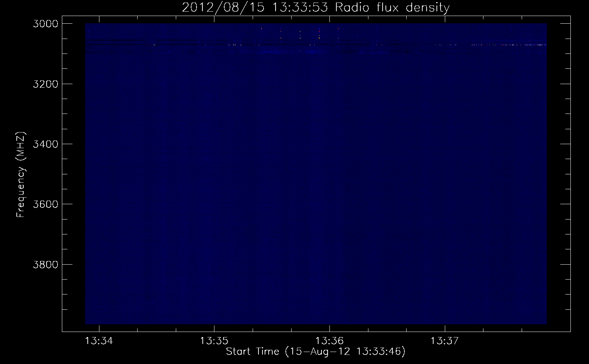Screen dimensions: 589x364
Task: Click the 13:35 time tick label
Action: 214,341
